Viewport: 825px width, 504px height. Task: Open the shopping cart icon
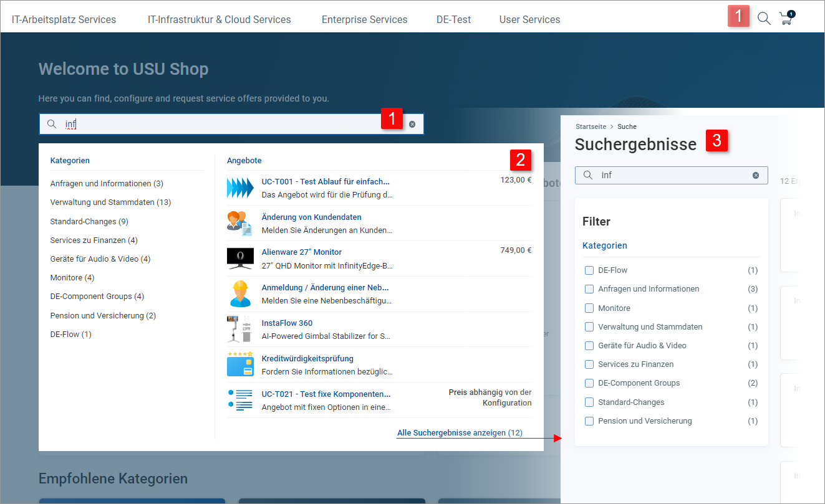coord(786,18)
